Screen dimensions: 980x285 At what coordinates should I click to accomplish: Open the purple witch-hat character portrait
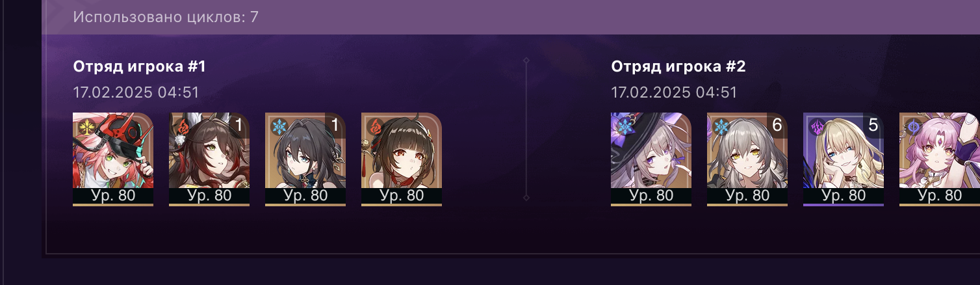651,159
